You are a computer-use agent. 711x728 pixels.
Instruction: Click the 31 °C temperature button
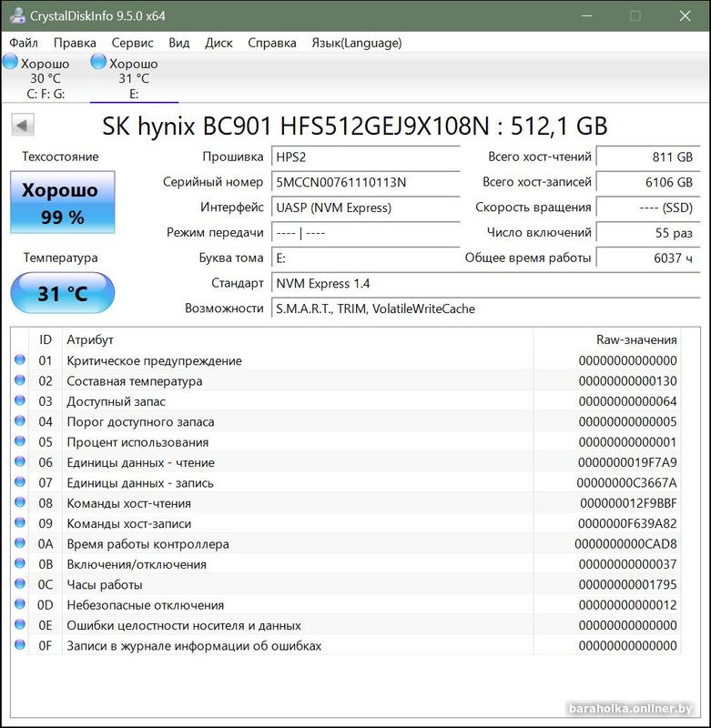(x=62, y=294)
